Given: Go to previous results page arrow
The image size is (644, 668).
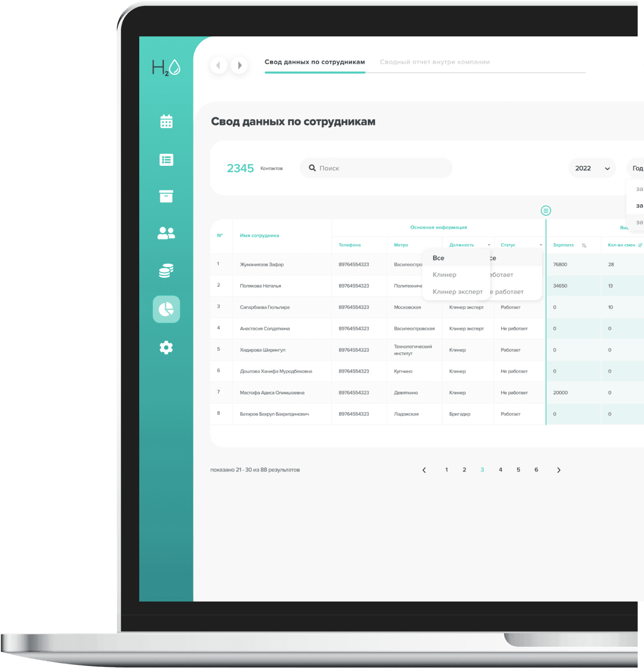Looking at the screenshot, I should point(424,470).
